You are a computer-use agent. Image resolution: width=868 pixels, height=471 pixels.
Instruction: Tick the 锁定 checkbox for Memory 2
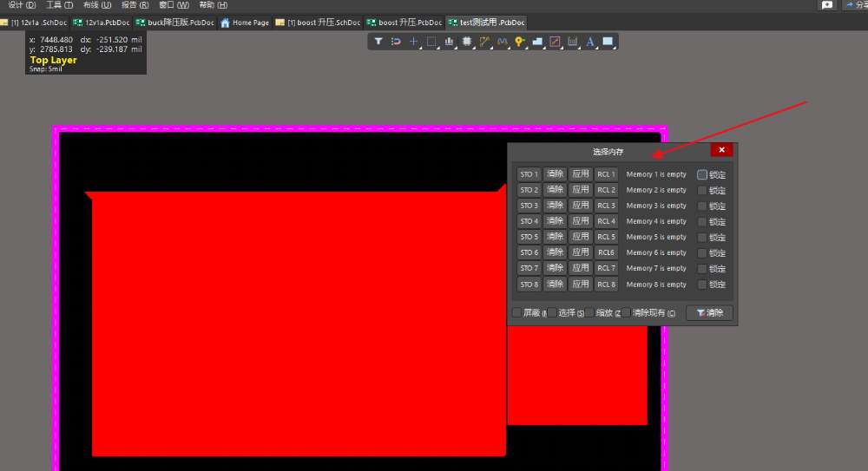pyautogui.click(x=702, y=190)
